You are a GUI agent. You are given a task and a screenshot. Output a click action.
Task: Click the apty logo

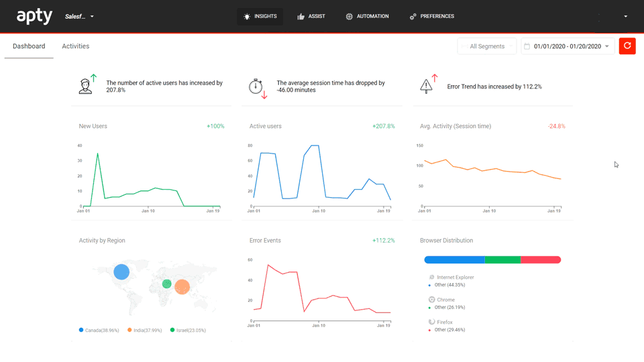pyautogui.click(x=34, y=16)
